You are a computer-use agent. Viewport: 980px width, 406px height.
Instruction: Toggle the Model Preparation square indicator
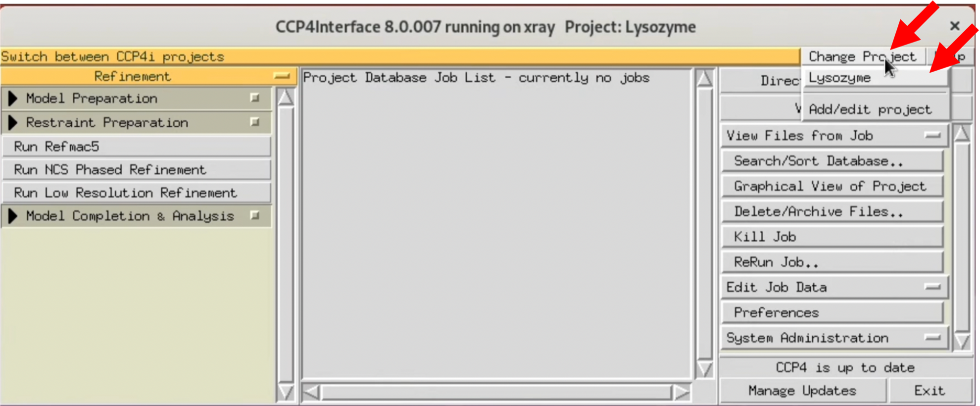255,98
